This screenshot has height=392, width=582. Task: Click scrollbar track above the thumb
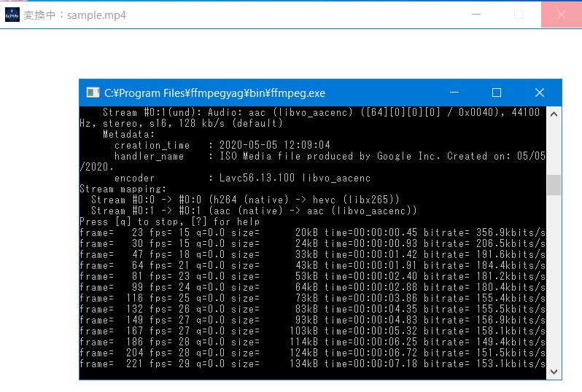(x=554, y=146)
